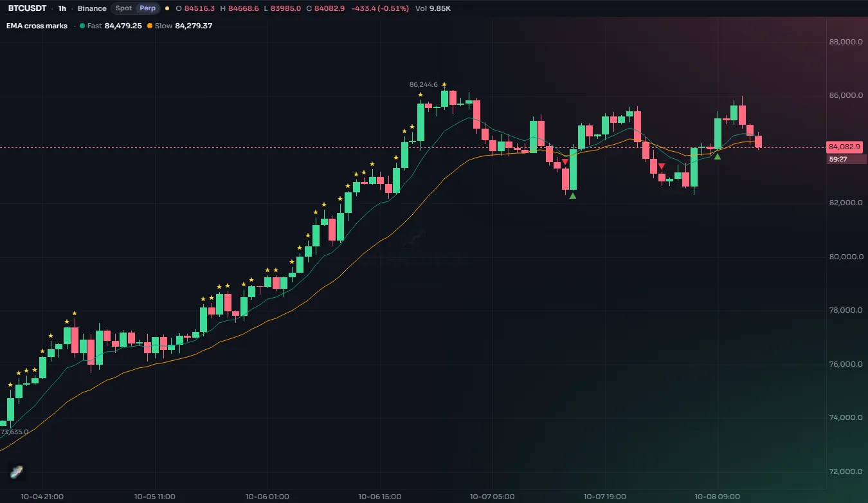The height and width of the screenshot is (503, 868).
Task: Click the current price tag 84,082.9 on axis
Action: coord(845,147)
